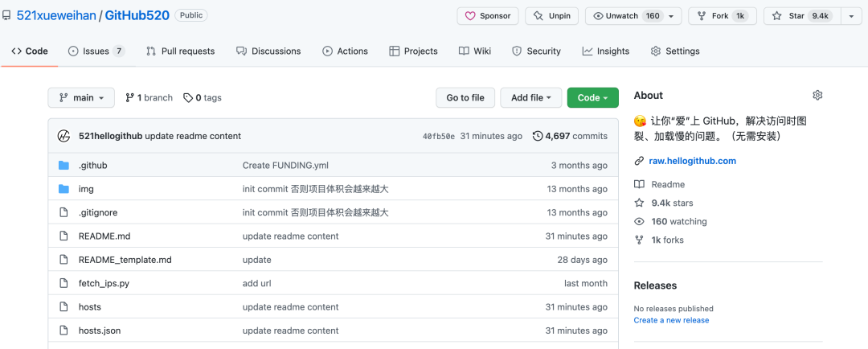The image size is (868, 349).
Task: Open the Insights tab
Action: 606,51
